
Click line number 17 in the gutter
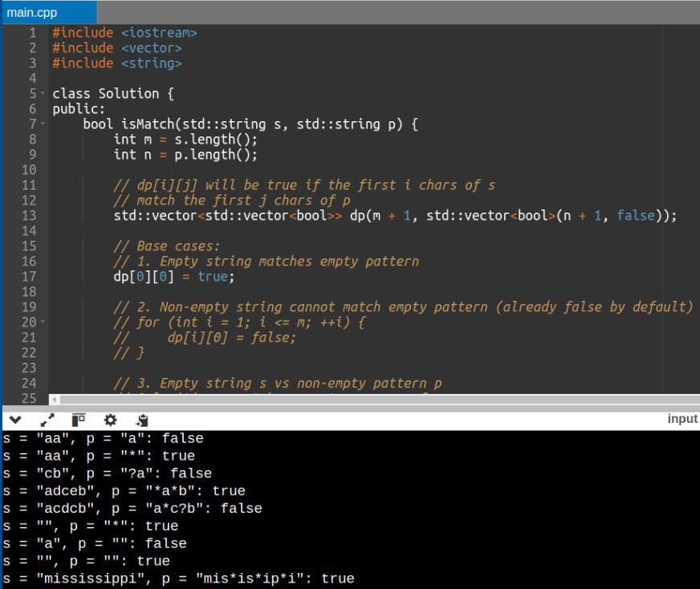pyautogui.click(x=29, y=277)
